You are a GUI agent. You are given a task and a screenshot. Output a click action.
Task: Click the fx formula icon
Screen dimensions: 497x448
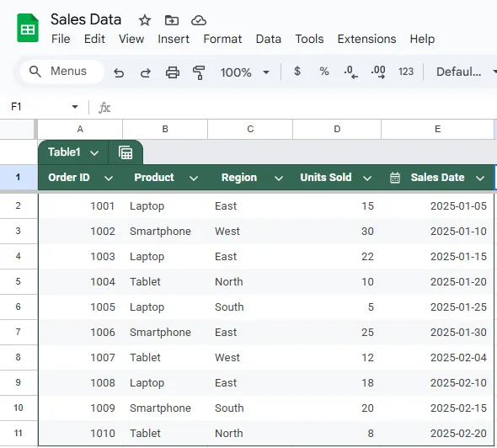point(104,108)
